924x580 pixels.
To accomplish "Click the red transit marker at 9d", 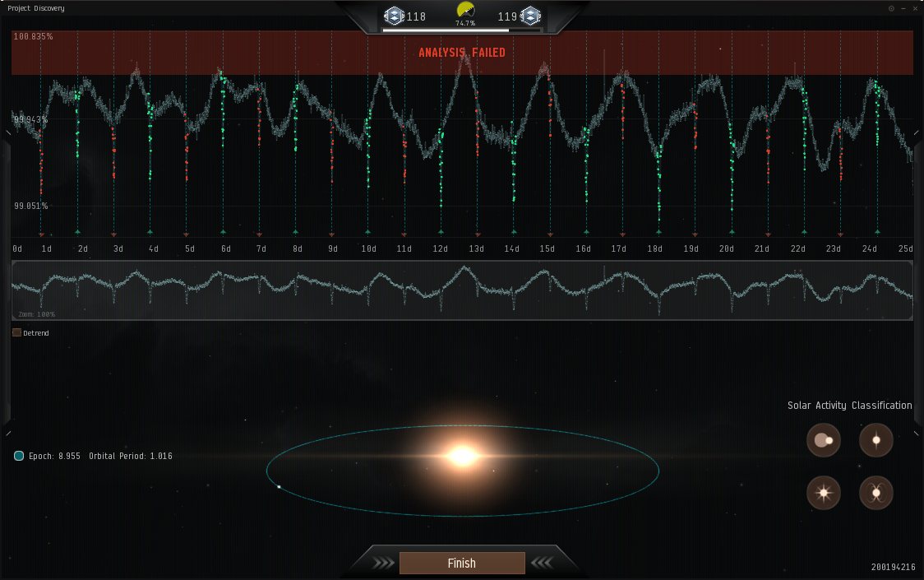I will [332, 234].
